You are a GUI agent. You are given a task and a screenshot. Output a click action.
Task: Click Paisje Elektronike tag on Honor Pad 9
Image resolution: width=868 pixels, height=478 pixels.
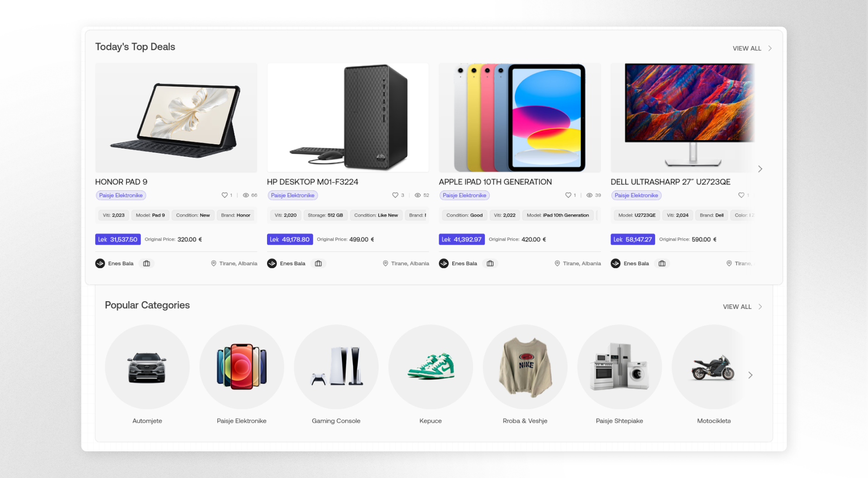point(121,195)
